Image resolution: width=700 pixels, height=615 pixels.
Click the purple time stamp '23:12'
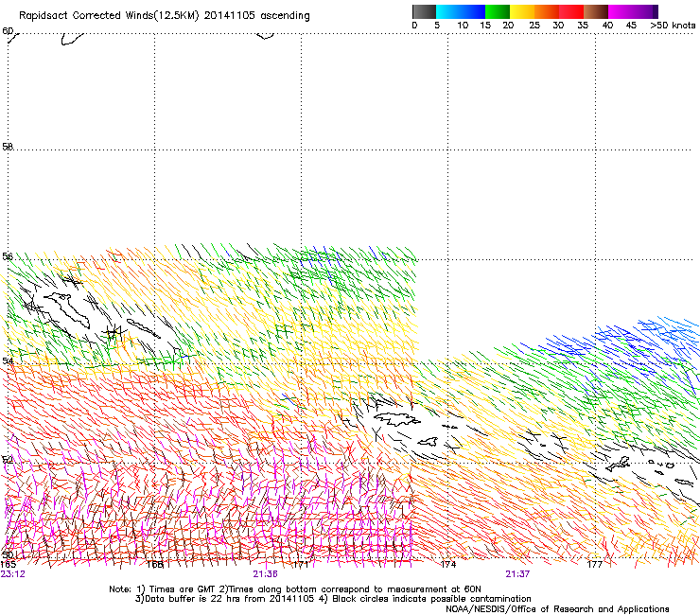click(13, 574)
